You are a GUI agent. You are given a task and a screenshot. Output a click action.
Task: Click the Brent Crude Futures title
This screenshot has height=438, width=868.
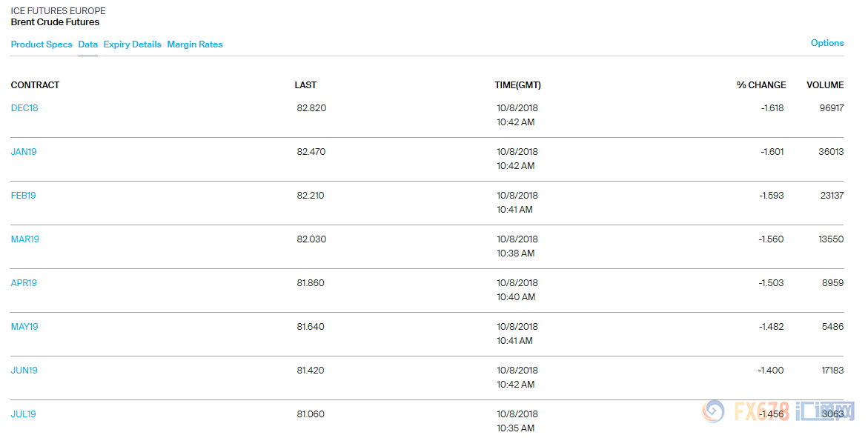pos(55,22)
